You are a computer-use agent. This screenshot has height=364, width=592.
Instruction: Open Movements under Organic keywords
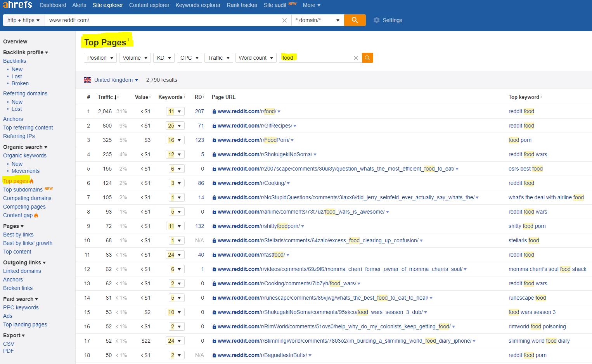26,171
